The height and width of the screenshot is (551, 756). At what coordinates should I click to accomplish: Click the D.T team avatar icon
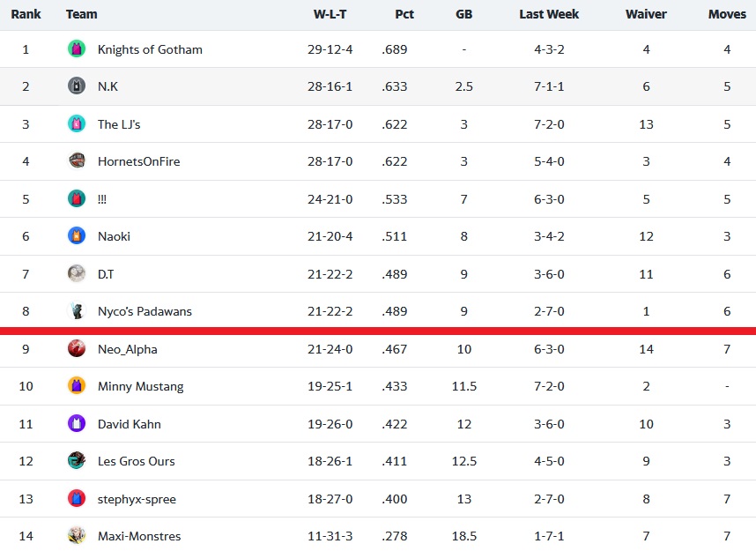(x=76, y=274)
